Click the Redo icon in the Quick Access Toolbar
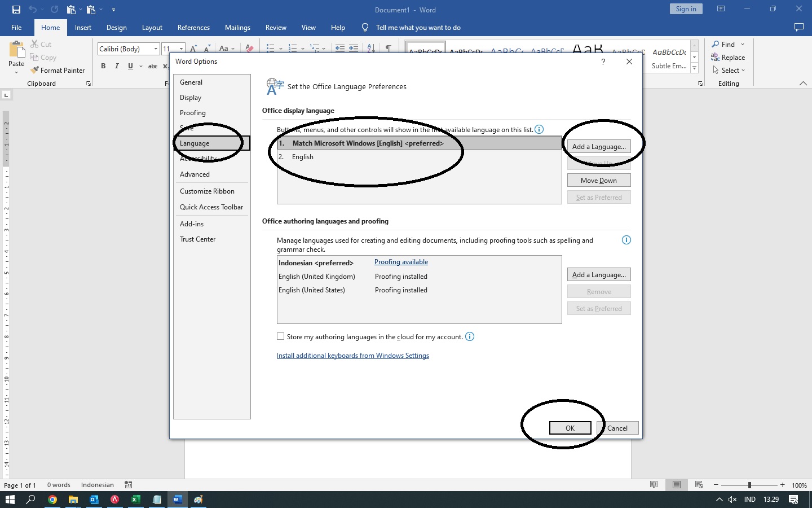 click(54, 10)
